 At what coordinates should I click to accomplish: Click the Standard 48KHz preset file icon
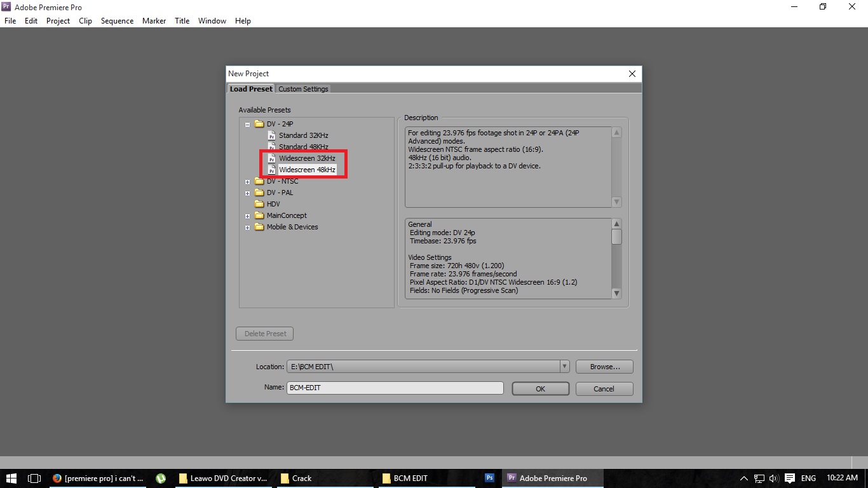(x=271, y=147)
